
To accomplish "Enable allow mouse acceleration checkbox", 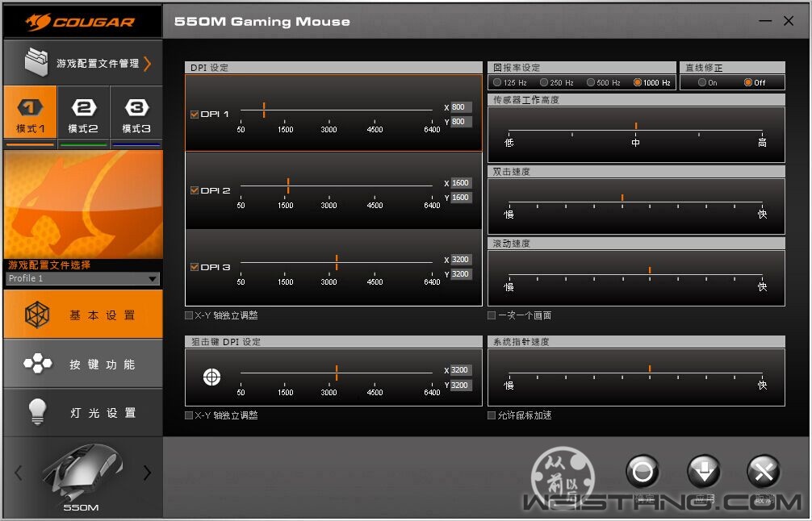I will coord(492,415).
